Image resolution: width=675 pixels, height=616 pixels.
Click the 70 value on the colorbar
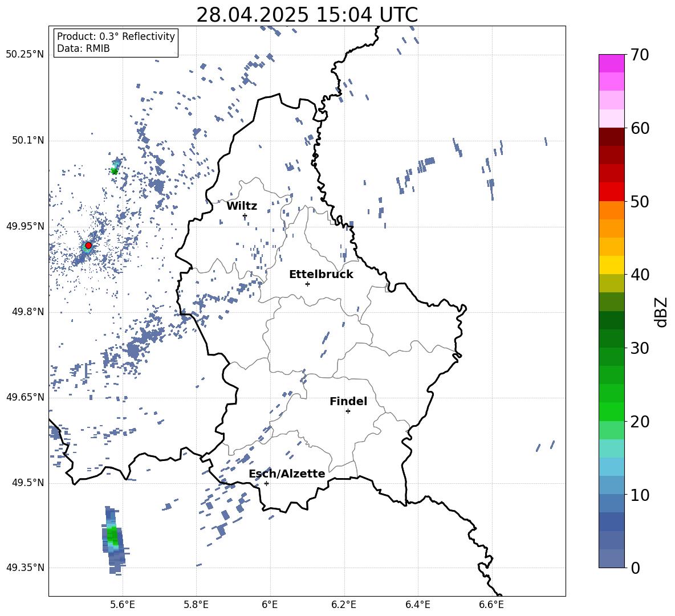(640, 55)
